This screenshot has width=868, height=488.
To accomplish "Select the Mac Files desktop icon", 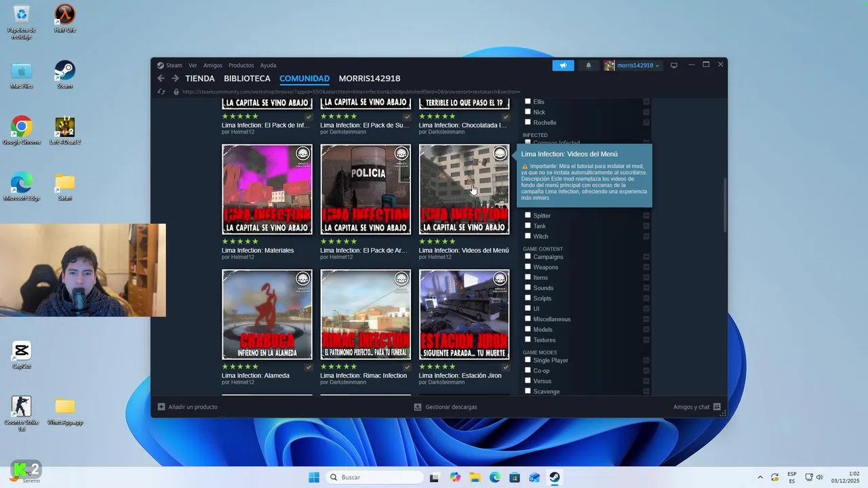I will click(22, 75).
